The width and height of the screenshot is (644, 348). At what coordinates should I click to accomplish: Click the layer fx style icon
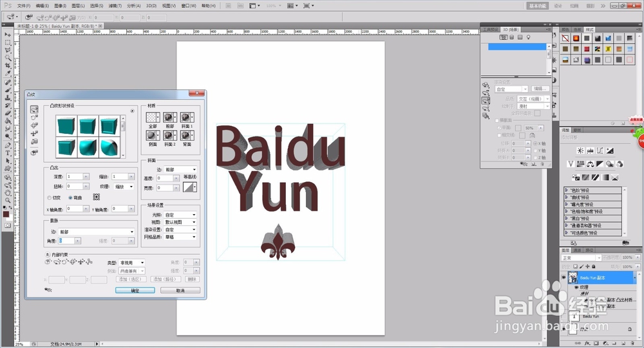point(587,343)
